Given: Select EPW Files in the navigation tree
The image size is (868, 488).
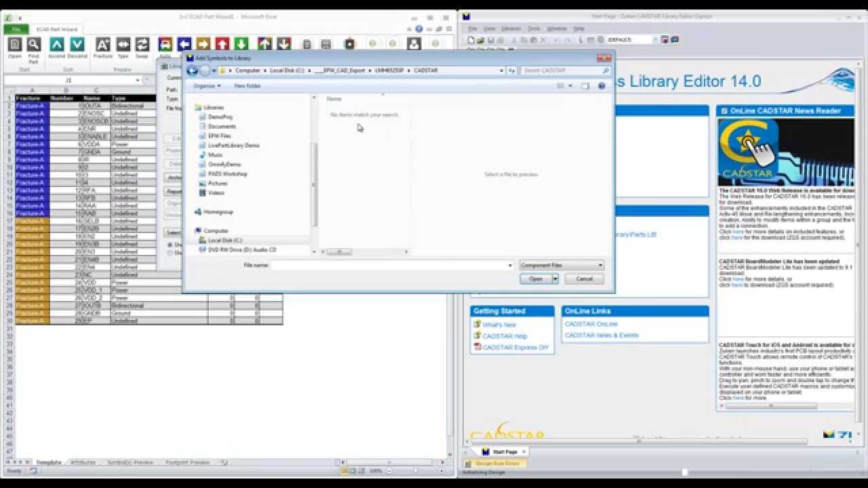Looking at the screenshot, I should pos(219,136).
